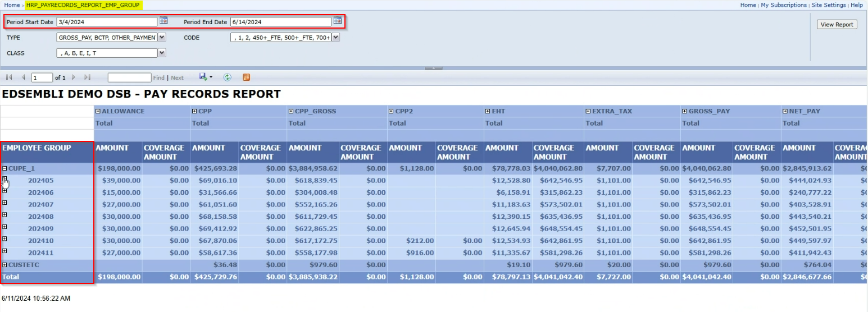Open Home link in top-right navigation

coord(748,4)
